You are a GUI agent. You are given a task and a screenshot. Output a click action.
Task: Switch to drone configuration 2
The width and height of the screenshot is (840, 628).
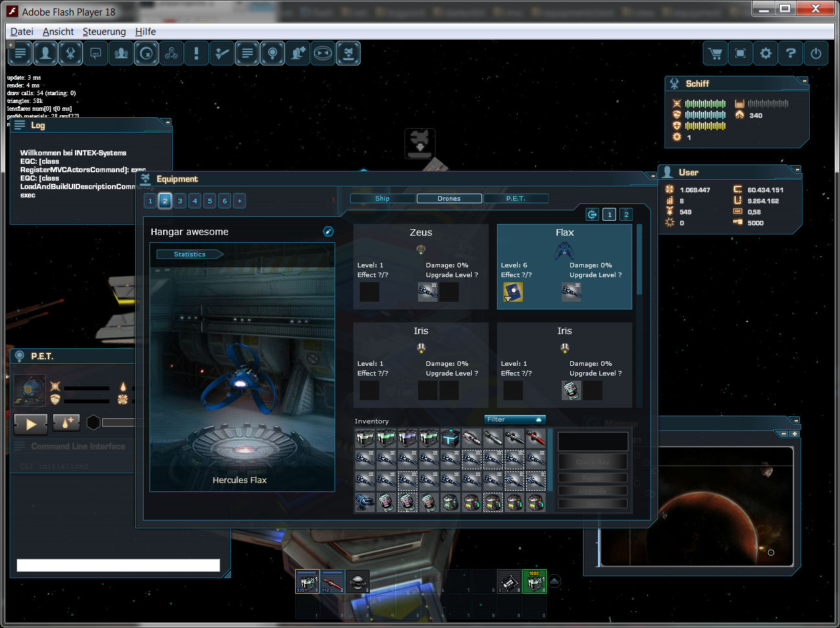point(626,214)
